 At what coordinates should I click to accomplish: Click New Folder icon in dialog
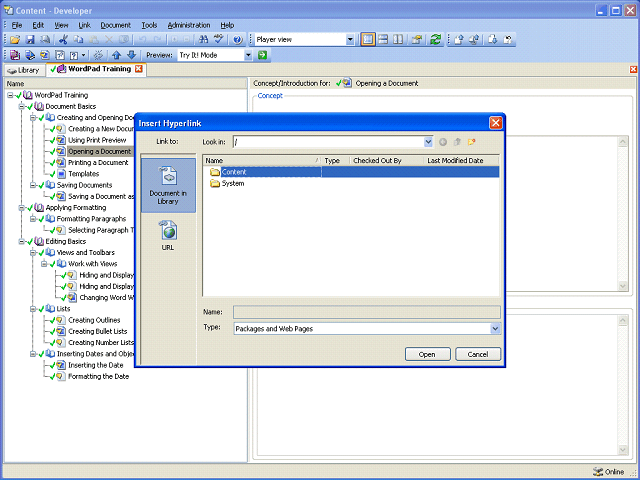click(x=471, y=142)
